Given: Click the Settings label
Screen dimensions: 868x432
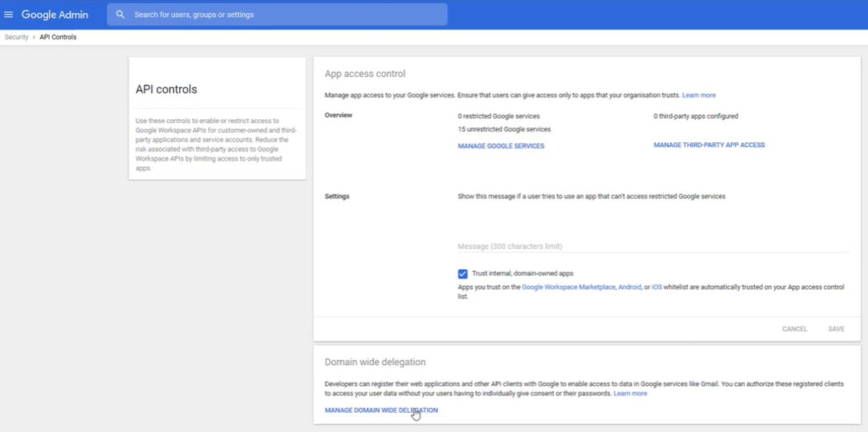Looking at the screenshot, I should tap(337, 196).
